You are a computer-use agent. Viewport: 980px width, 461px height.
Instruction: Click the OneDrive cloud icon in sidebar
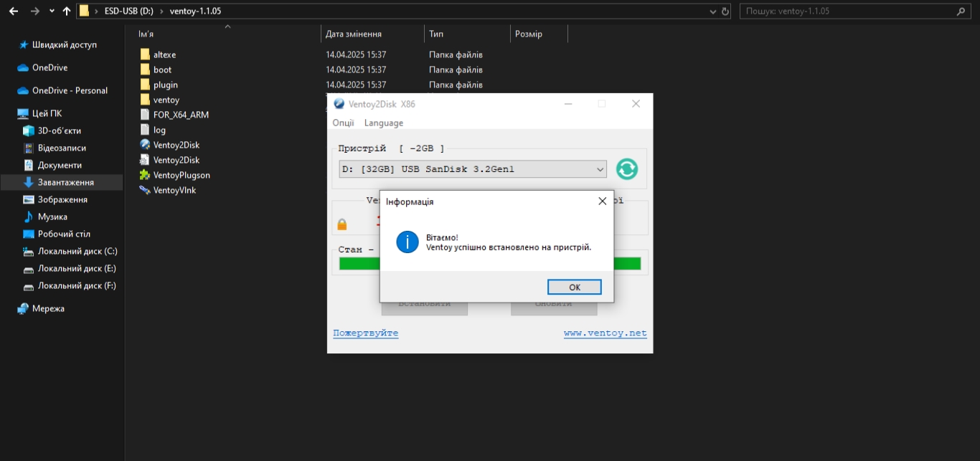tap(23, 67)
